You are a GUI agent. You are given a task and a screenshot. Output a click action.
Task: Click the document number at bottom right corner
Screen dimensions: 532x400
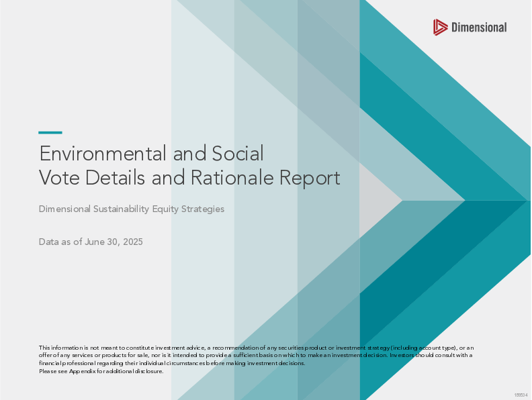point(521,395)
